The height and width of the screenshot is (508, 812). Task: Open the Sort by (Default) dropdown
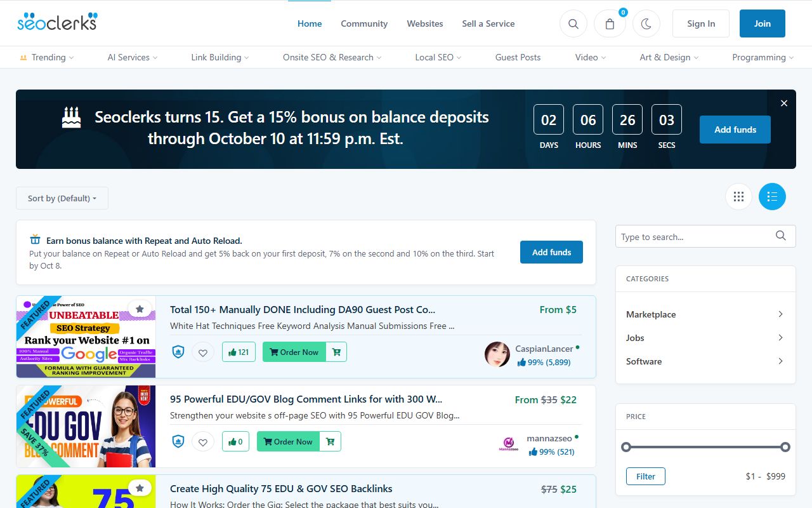(62, 198)
